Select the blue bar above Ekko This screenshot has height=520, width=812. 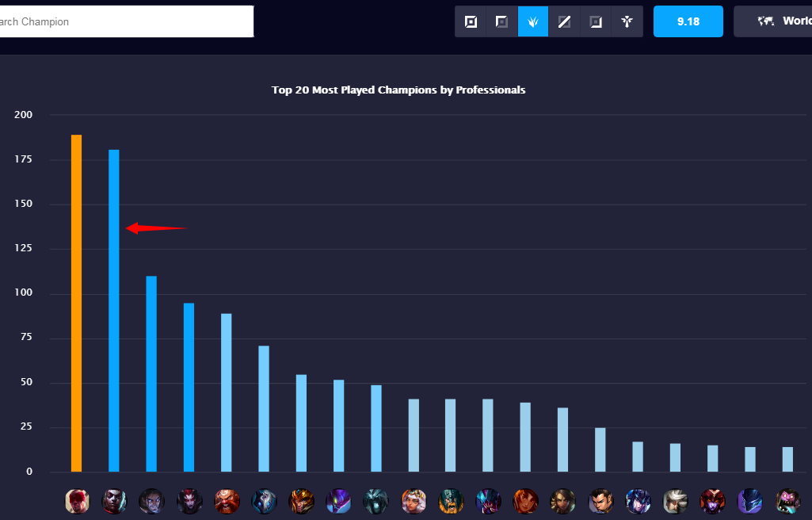click(x=114, y=311)
